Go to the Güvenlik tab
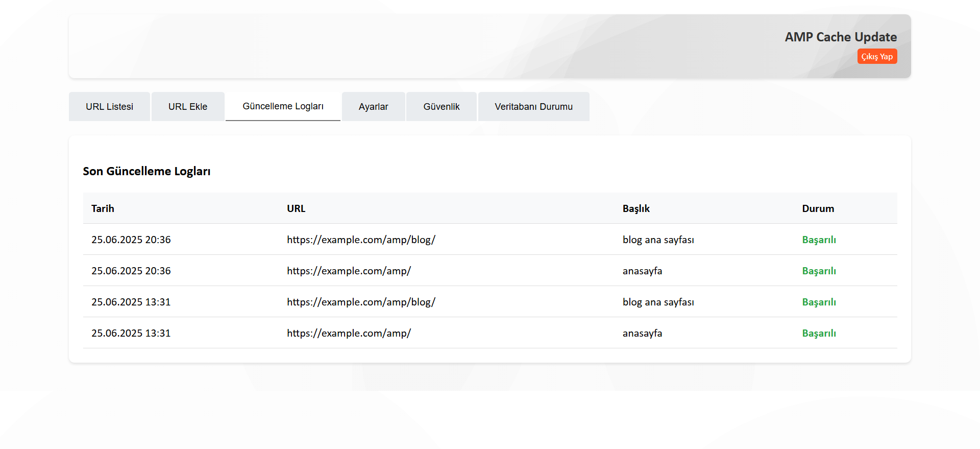Screen dimensions: 980x449 click(x=441, y=106)
